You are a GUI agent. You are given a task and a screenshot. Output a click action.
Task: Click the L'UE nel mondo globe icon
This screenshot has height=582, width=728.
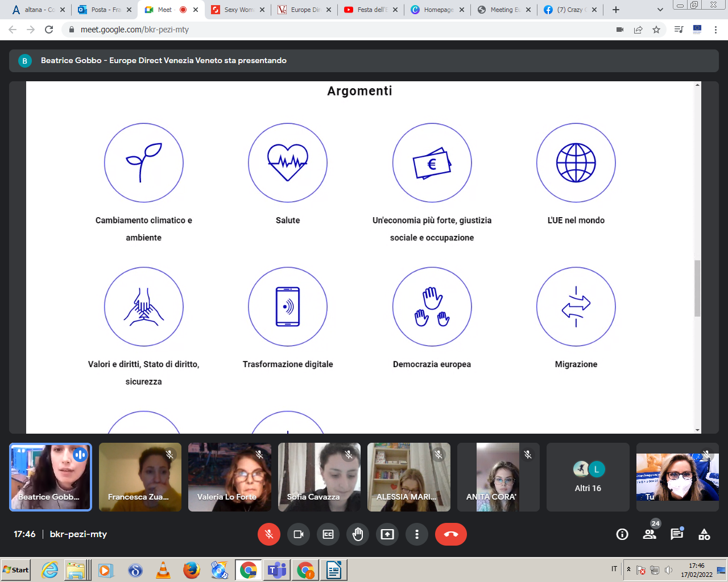tap(576, 163)
